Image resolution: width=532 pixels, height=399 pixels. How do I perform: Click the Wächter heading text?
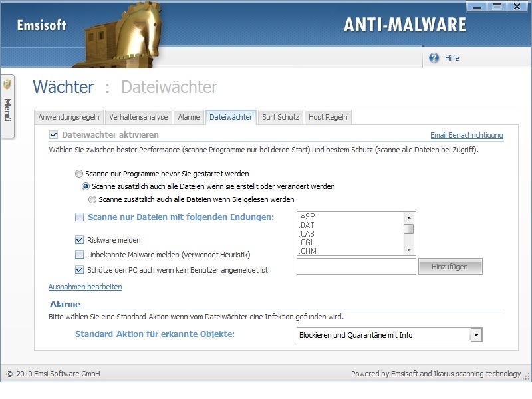63,87
